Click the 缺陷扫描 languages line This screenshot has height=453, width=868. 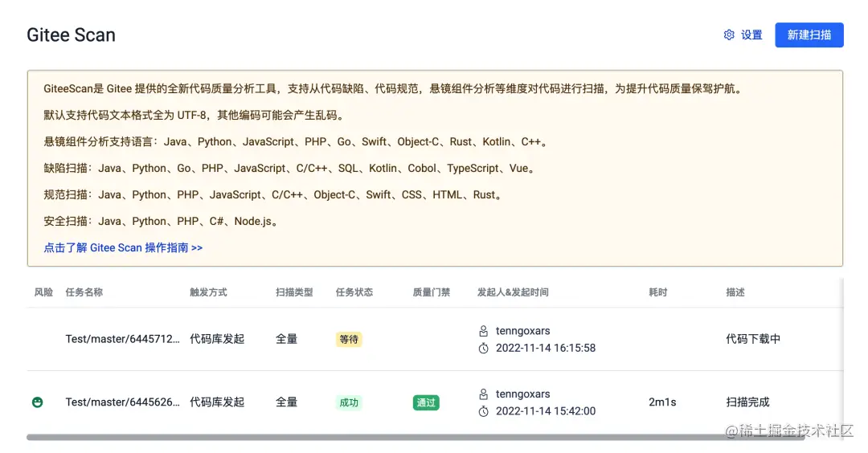pyautogui.click(x=289, y=168)
